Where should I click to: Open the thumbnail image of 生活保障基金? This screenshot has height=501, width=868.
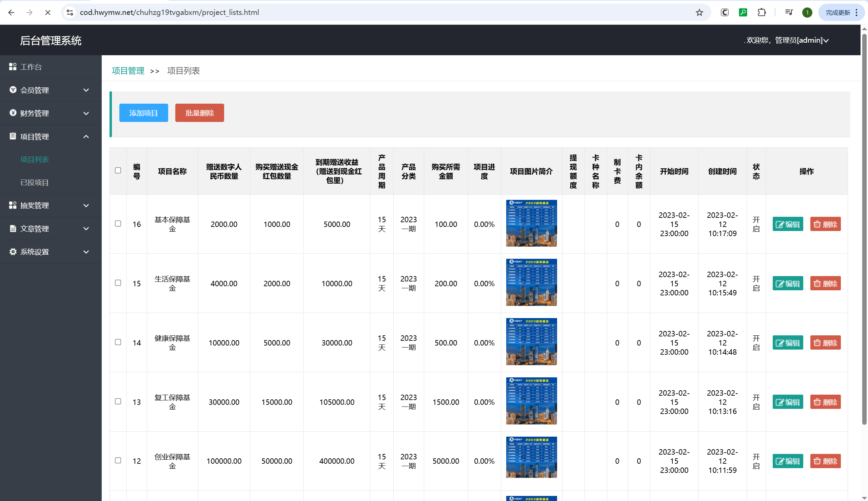pyautogui.click(x=531, y=282)
